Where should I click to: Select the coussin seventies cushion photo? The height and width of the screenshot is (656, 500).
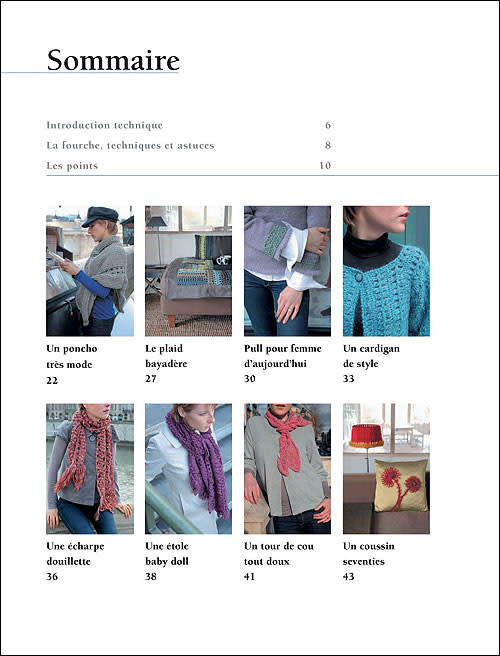point(386,469)
